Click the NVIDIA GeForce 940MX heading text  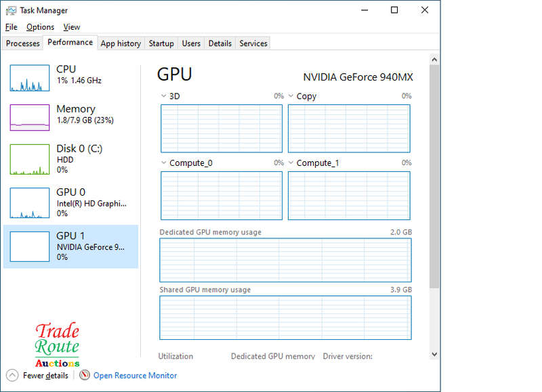(358, 77)
